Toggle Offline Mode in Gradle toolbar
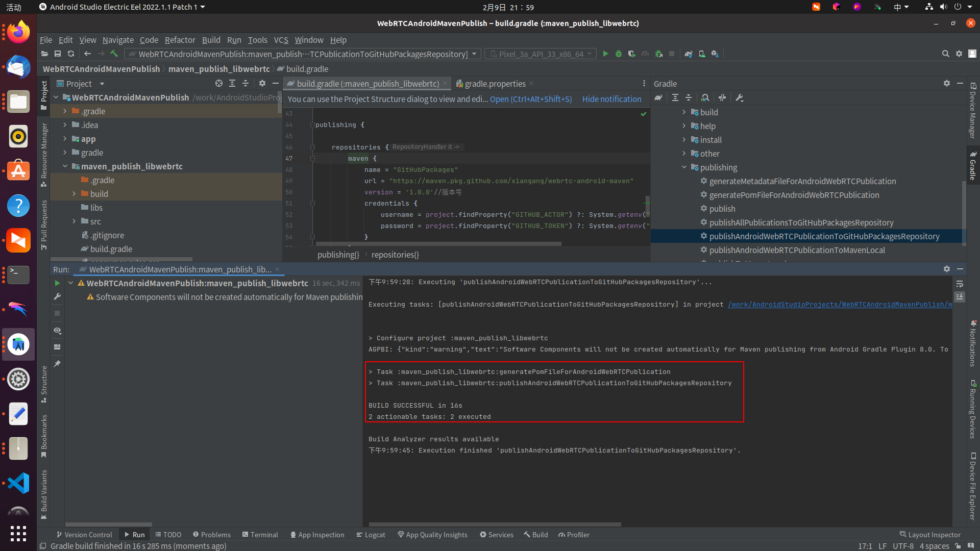This screenshot has height=551, width=980. [x=722, y=97]
